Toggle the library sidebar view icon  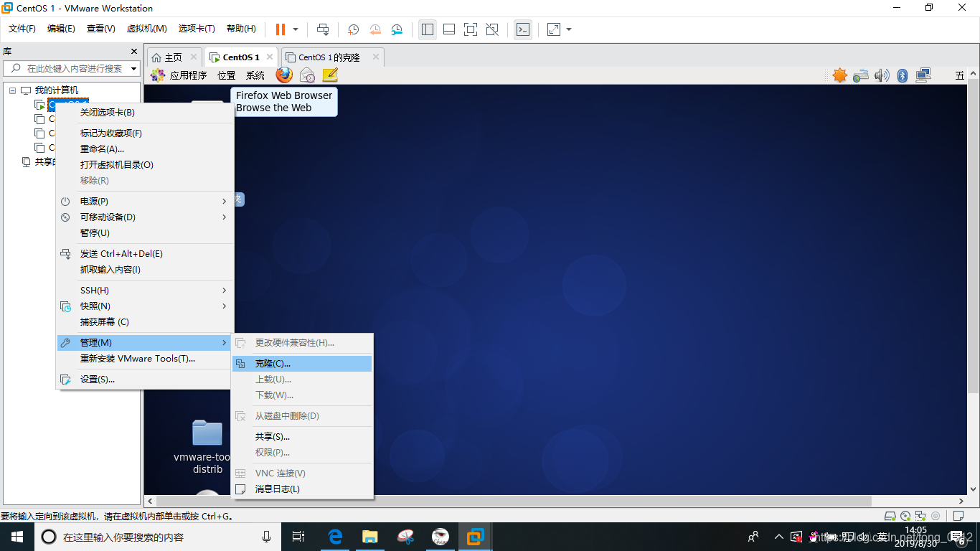point(428,29)
